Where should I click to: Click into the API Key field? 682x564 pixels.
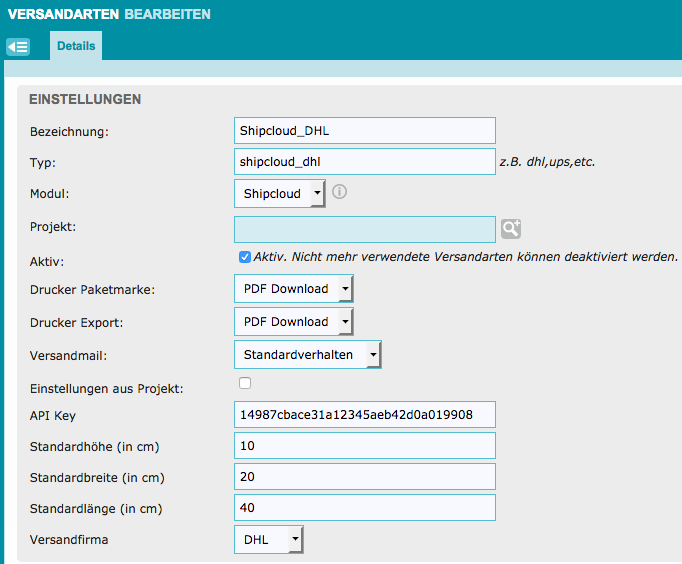[x=364, y=414]
